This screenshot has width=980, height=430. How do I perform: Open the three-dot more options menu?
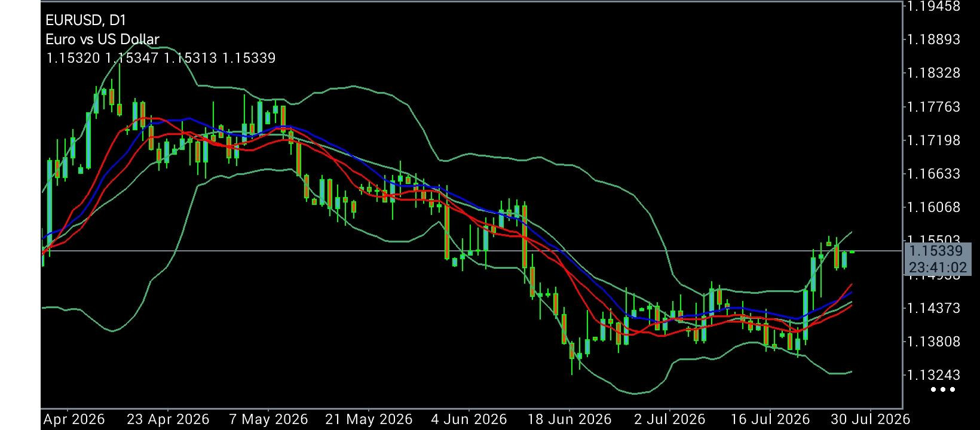[x=943, y=390]
